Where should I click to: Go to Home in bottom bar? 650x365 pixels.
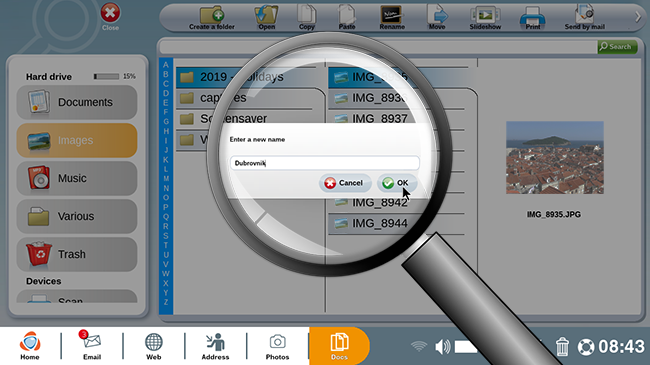click(x=30, y=346)
